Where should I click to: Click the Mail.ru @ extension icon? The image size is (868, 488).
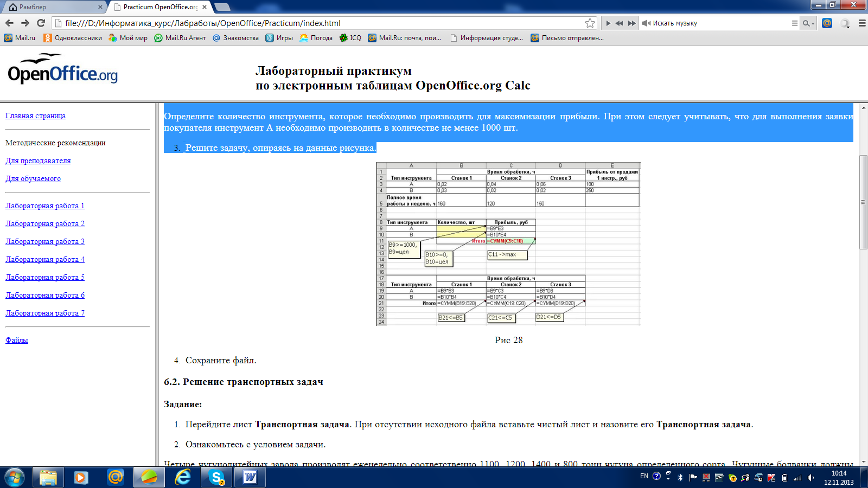827,23
